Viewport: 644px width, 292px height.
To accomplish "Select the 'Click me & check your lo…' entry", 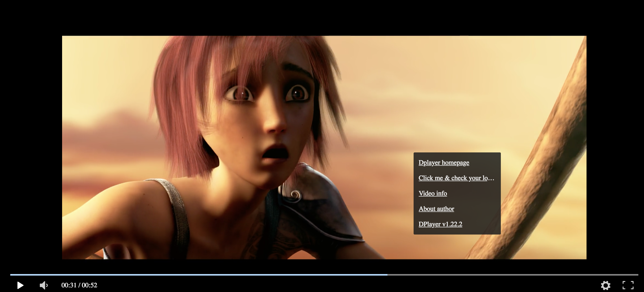I will (456, 178).
